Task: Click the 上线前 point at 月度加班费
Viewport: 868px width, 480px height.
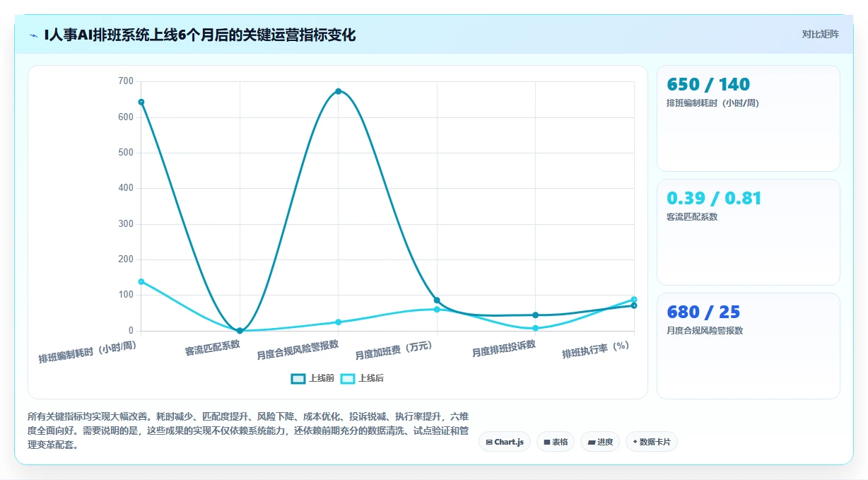Action: [x=437, y=300]
